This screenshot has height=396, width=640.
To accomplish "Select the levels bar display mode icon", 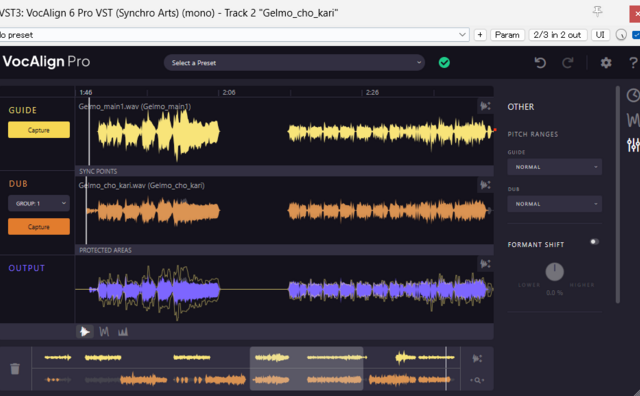I will pyautogui.click(x=123, y=331).
